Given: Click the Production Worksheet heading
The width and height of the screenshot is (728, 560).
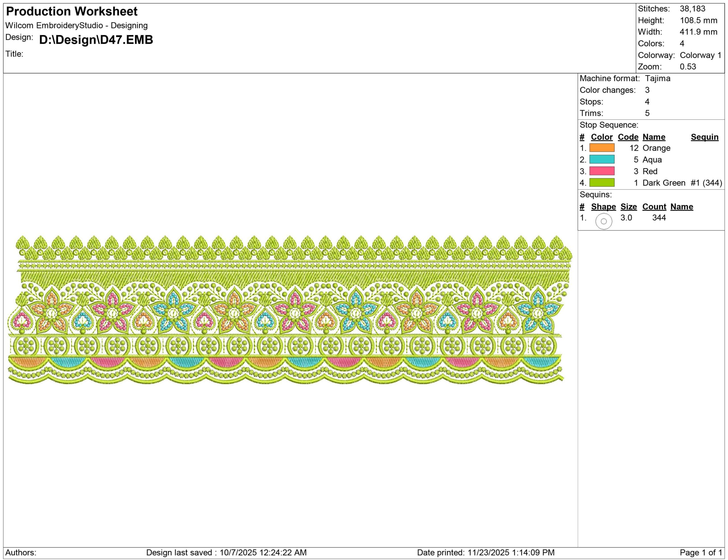Looking at the screenshot, I should click(x=72, y=11).
